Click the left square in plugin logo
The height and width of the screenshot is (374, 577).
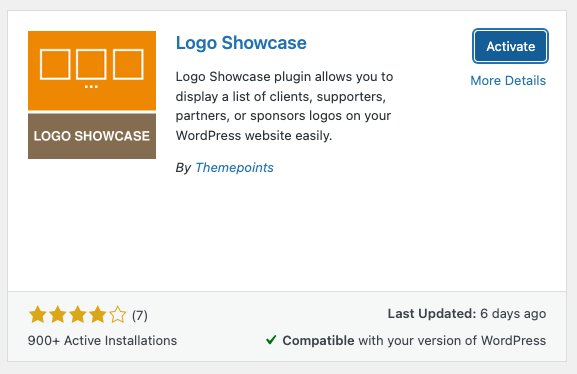click(x=55, y=64)
